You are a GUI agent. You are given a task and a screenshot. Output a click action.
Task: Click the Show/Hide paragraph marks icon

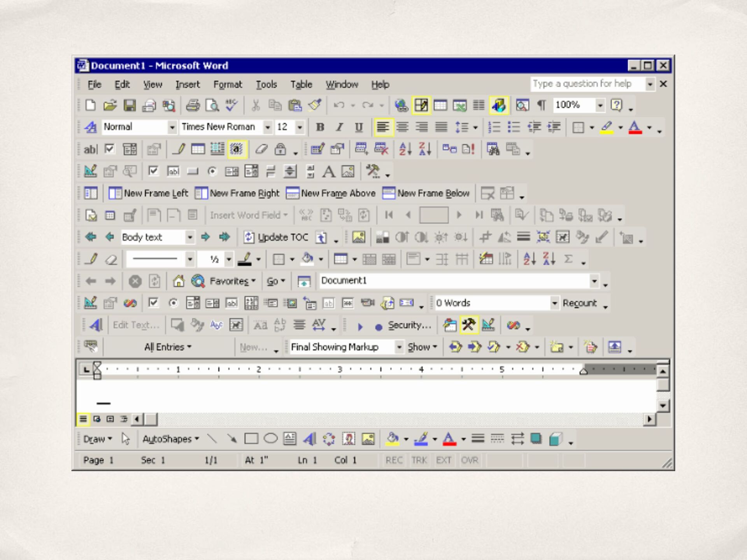[541, 105]
